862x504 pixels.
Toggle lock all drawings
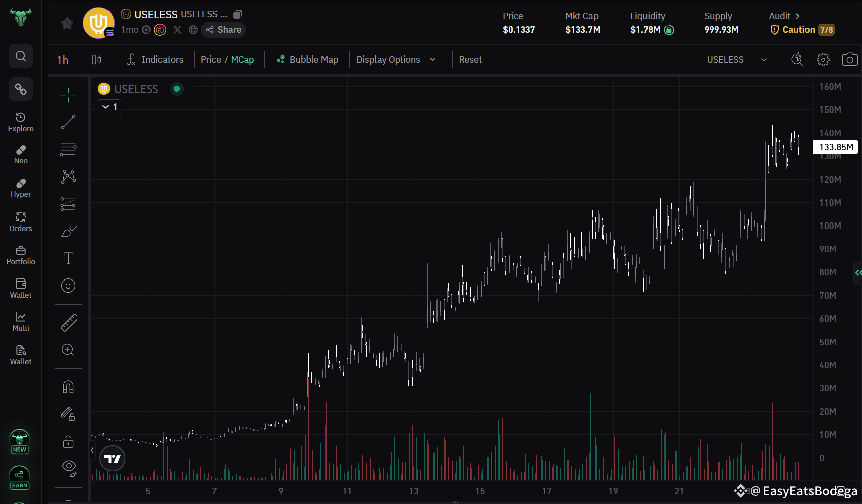(x=68, y=442)
